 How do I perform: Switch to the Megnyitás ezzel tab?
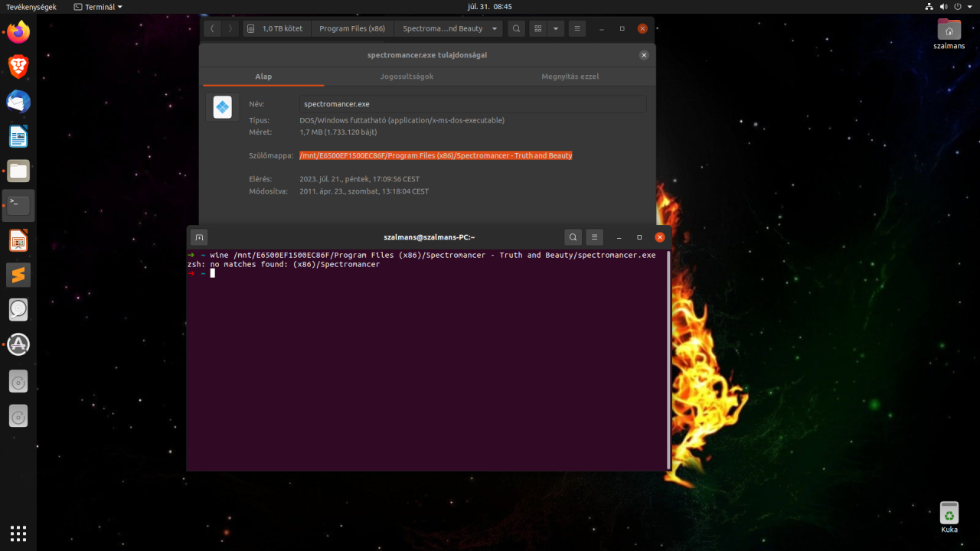click(570, 77)
